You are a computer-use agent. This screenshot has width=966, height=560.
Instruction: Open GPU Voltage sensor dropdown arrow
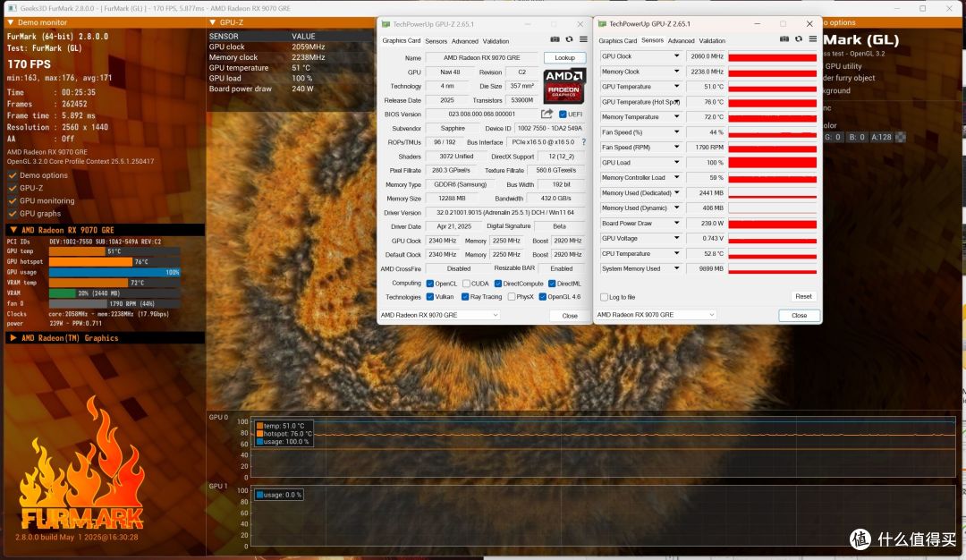(676, 239)
